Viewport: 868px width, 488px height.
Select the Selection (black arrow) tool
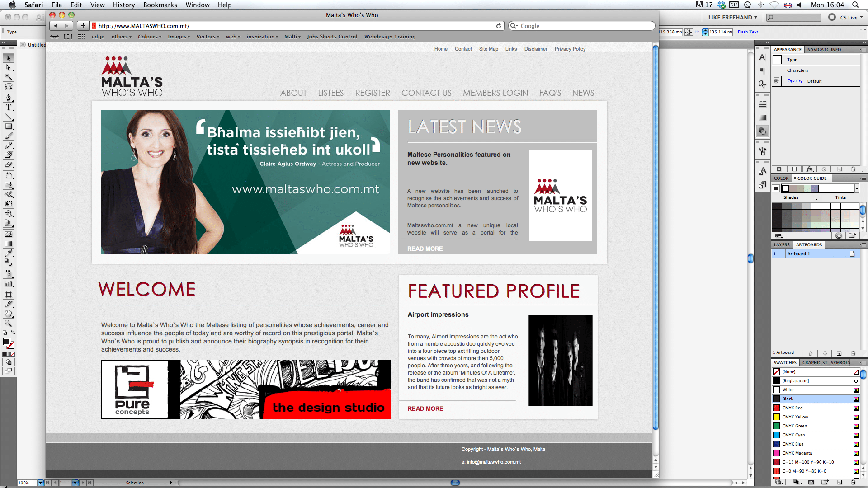pyautogui.click(x=9, y=58)
